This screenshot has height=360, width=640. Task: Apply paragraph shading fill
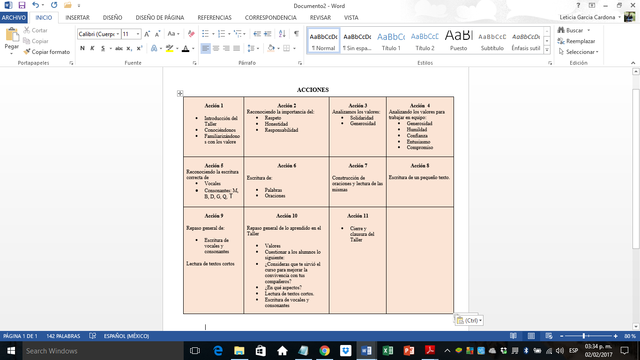271,48
